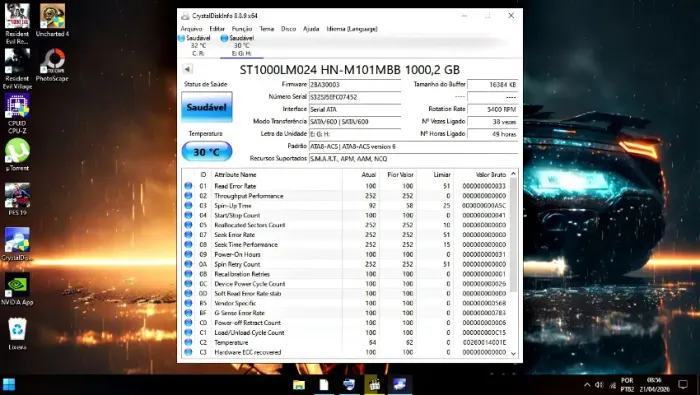Click the Modo Transferência SATA/600 field

[355, 121]
